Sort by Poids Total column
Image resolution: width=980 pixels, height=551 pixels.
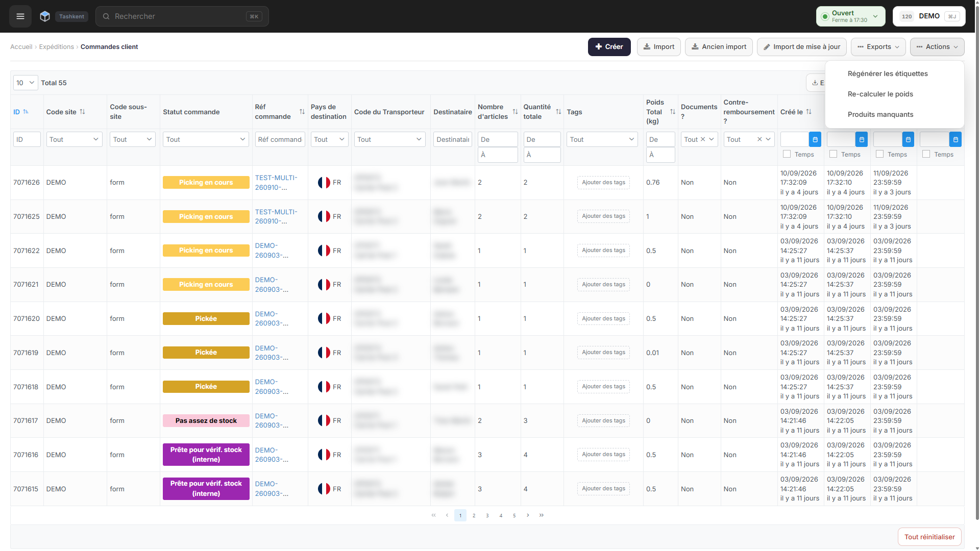coord(672,112)
